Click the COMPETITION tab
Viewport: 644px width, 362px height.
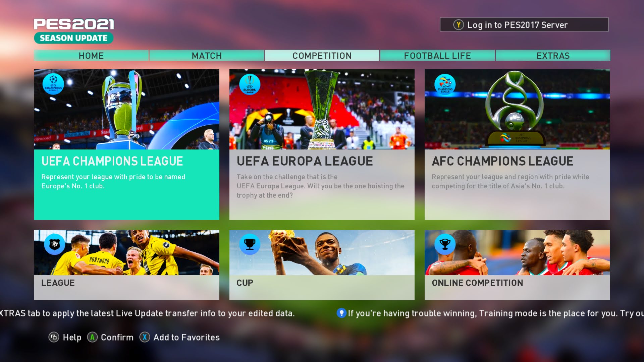point(322,55)
